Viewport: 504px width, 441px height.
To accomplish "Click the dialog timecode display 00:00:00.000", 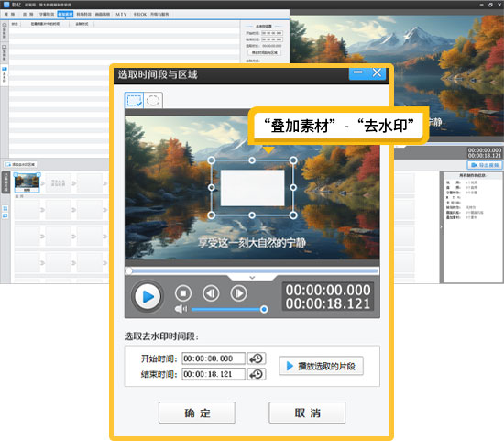I will coord(328,290).
